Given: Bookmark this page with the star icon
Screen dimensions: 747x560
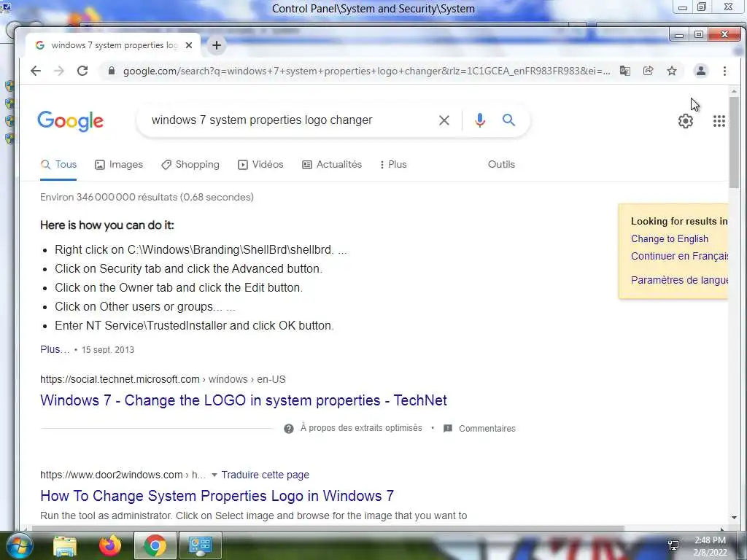Looking at the screenshot, I should click(x=672, y=71).
